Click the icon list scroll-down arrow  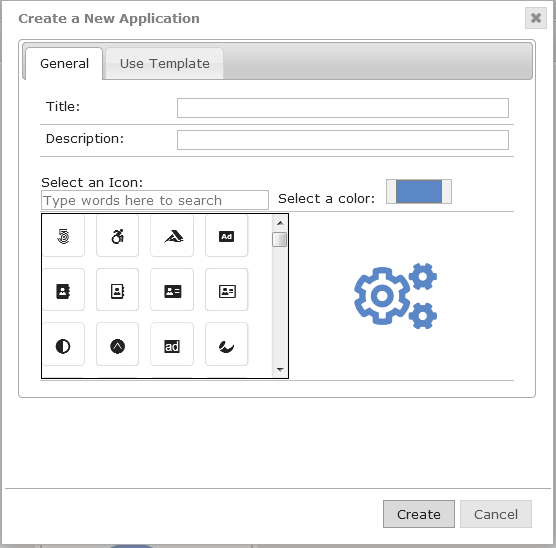280,370
